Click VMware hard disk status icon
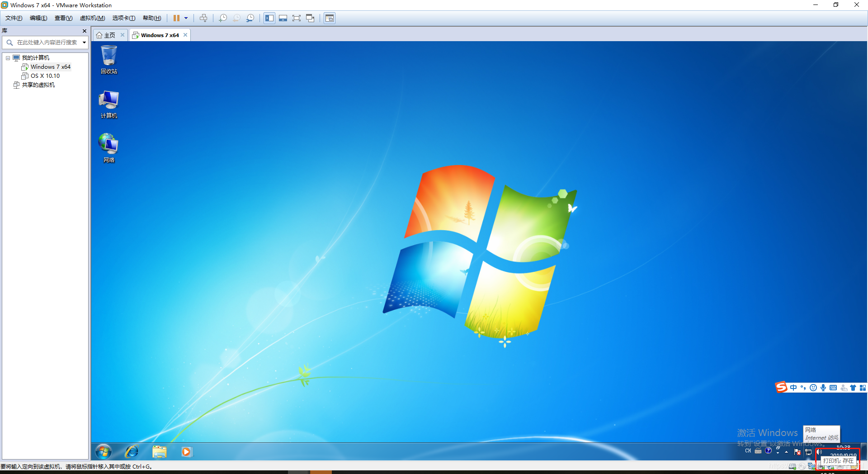The height and width of the screenshot is (474, 868). click(792, 467)
